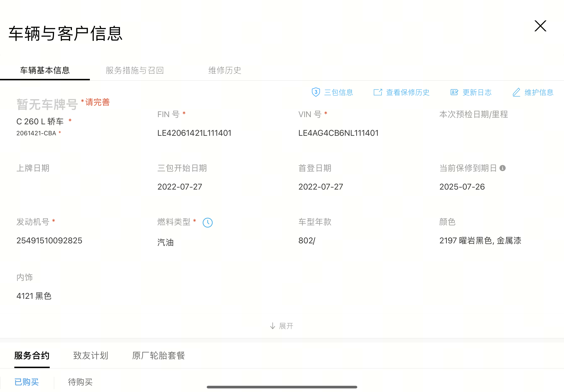The height and width of the screenshot is (392, 564).
Task: Close the 车辆与客户信息 dialog
Action: point(540,26)
